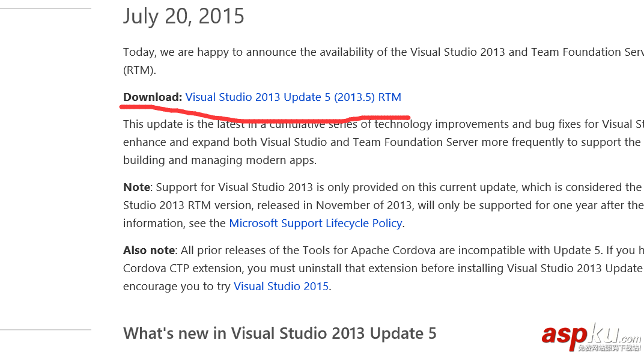The image size is (644, 355).
Task: Click the bold "Also note" label
Action: coord(149,250)
